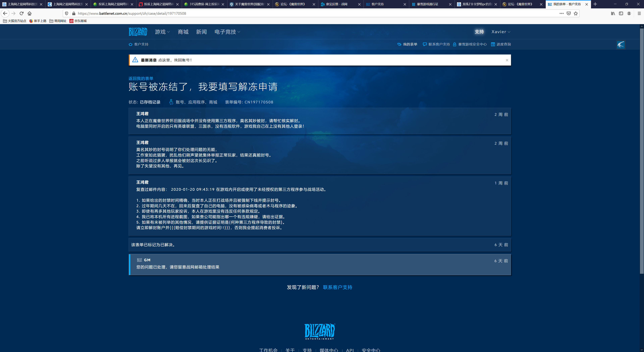Open 进度查询 link
Screen dimensions: 644x352
coord(501,44)
